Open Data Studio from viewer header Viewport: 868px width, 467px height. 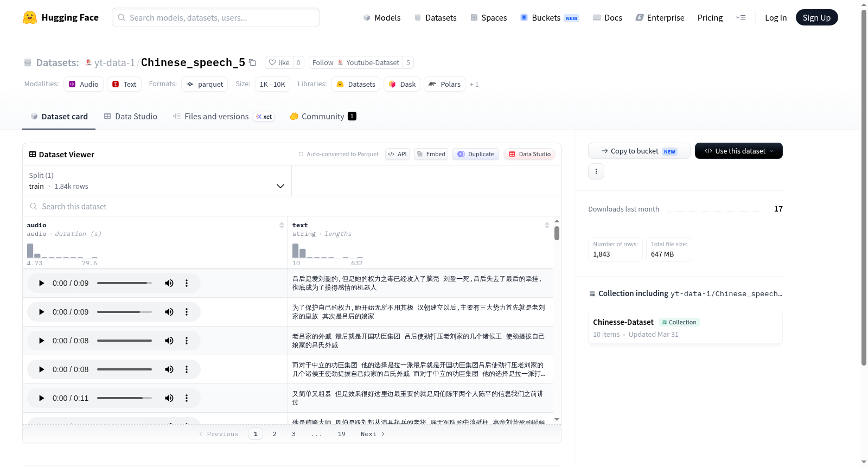[x=529, y=154]
